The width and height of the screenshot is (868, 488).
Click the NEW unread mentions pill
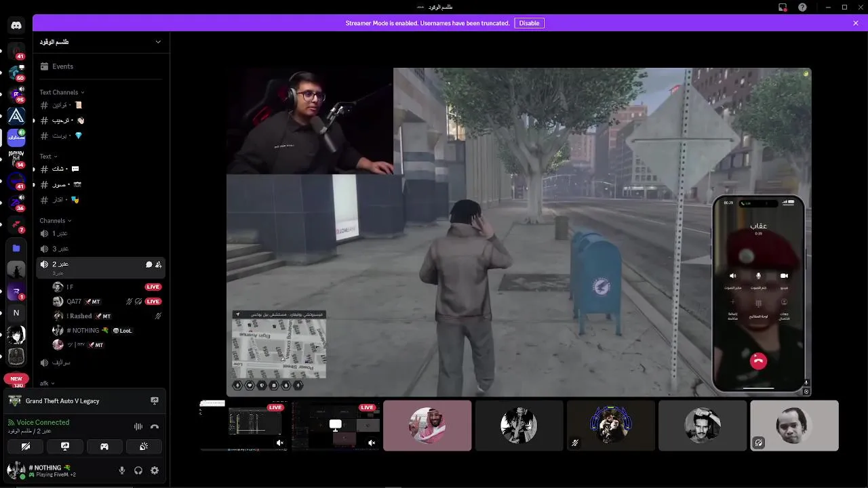16,379
